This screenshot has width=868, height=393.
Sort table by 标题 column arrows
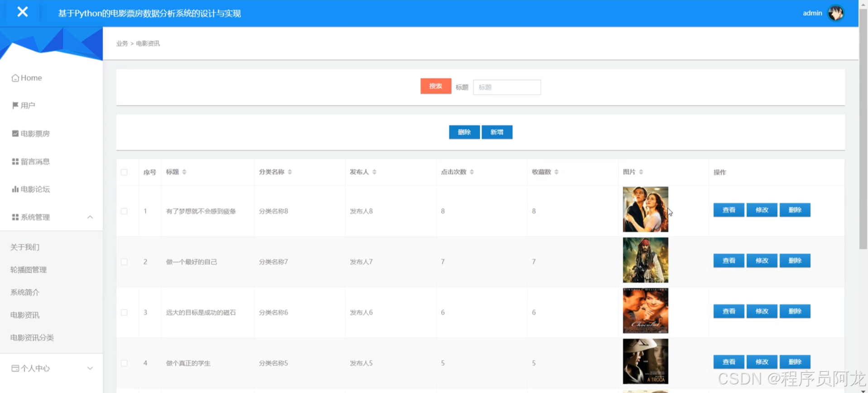pyautogui.click(x=184, y=172)
